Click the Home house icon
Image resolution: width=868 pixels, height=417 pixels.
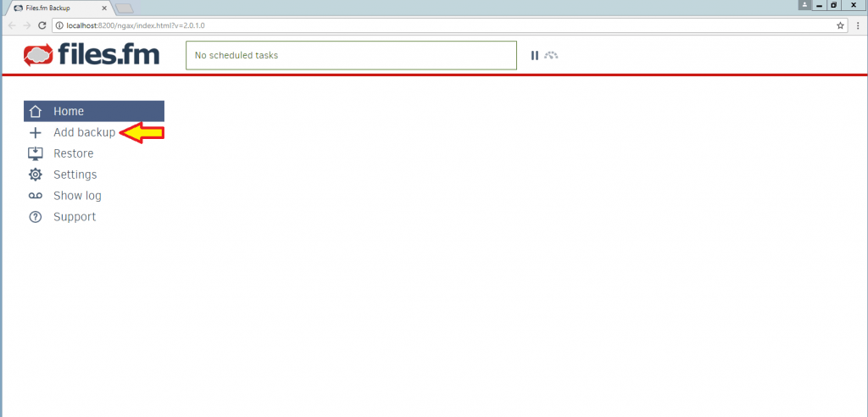pyautogui.click(x=36, y=111)
